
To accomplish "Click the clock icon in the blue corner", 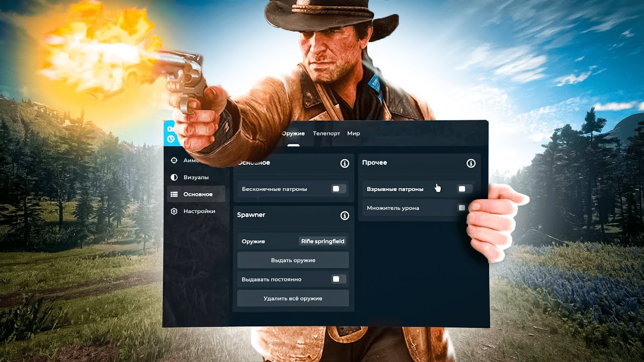I will point(171,139).
